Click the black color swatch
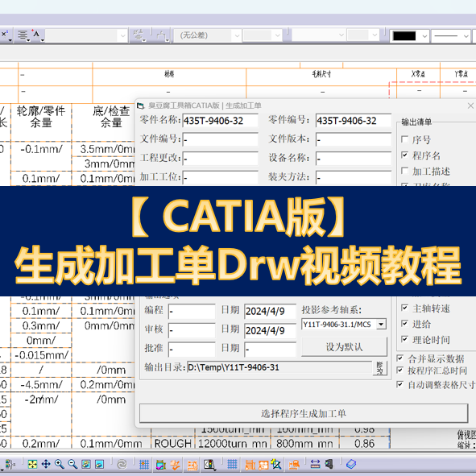The height and width of the screenshot is (476, 476). (x=404, y=36)
